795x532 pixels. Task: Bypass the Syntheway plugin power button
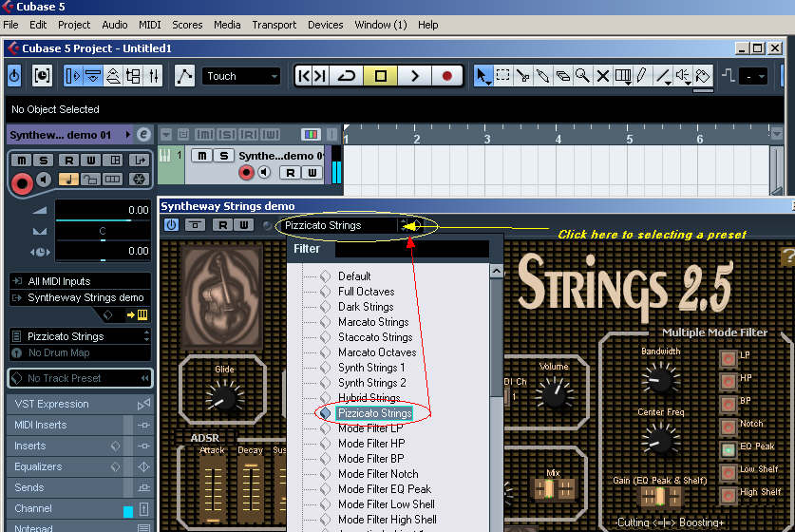click(x=171, y=224)
